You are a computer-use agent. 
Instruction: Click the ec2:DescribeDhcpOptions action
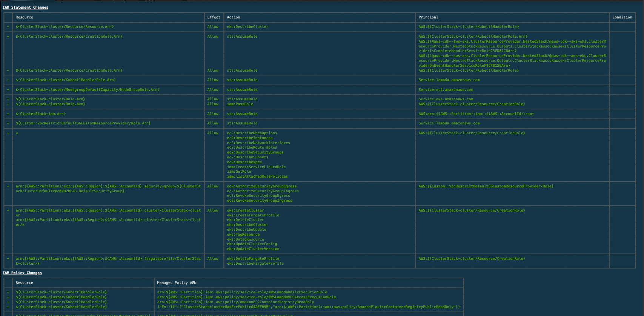[252, 133]
